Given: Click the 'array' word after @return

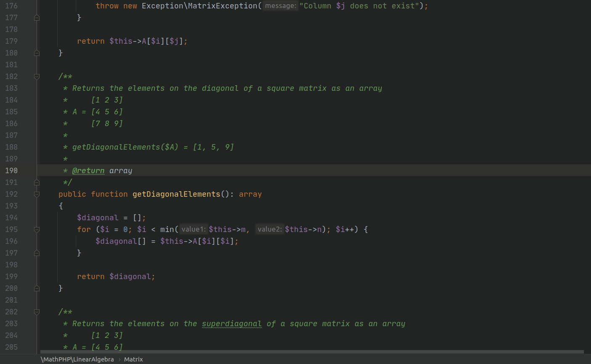Looking at the screenshot, I should point(121,171).
